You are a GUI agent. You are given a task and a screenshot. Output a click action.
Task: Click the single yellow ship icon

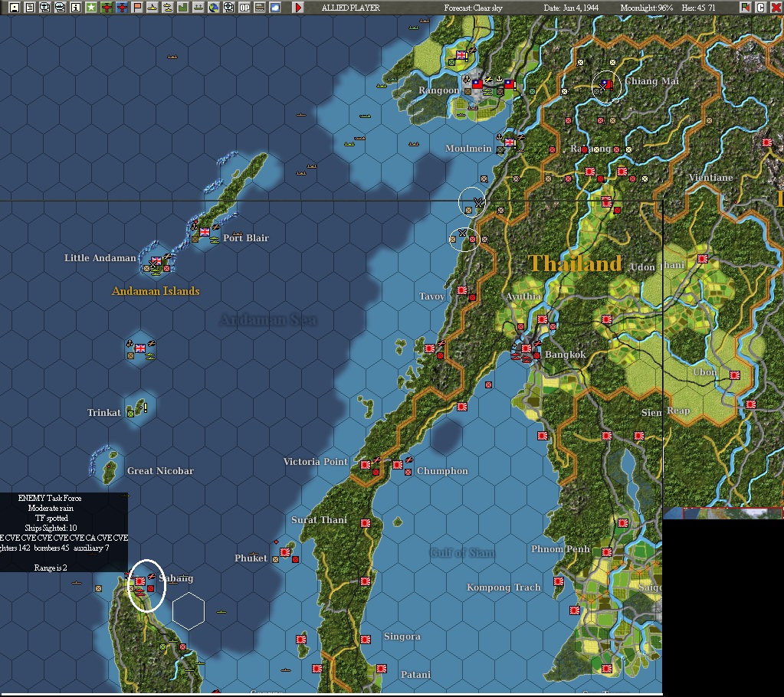coord(153,7)
